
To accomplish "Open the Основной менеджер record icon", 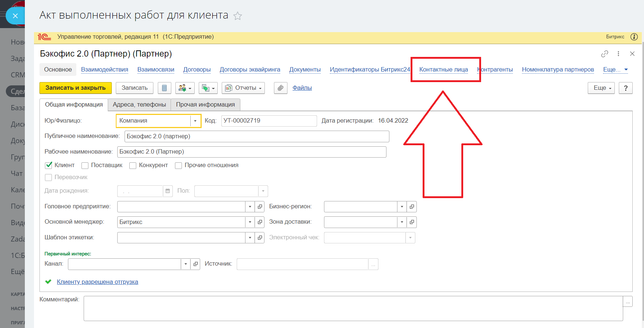I will pos(260,222).
